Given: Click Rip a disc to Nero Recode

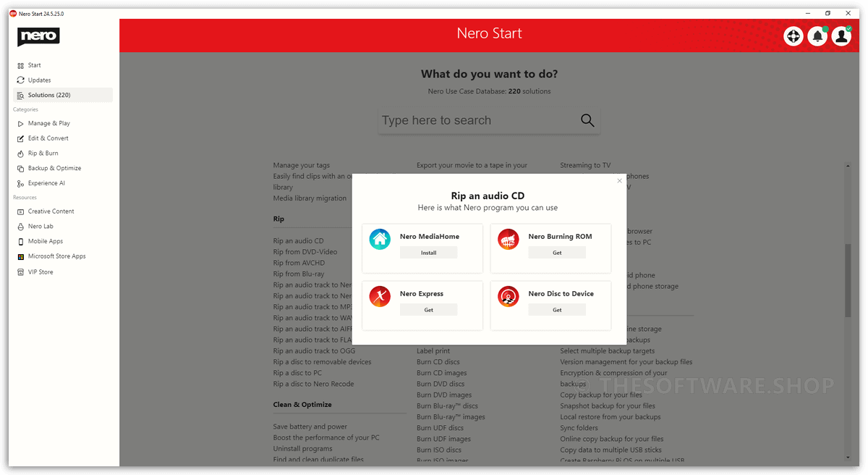Looking at the screenshot, I should point(314,384).
